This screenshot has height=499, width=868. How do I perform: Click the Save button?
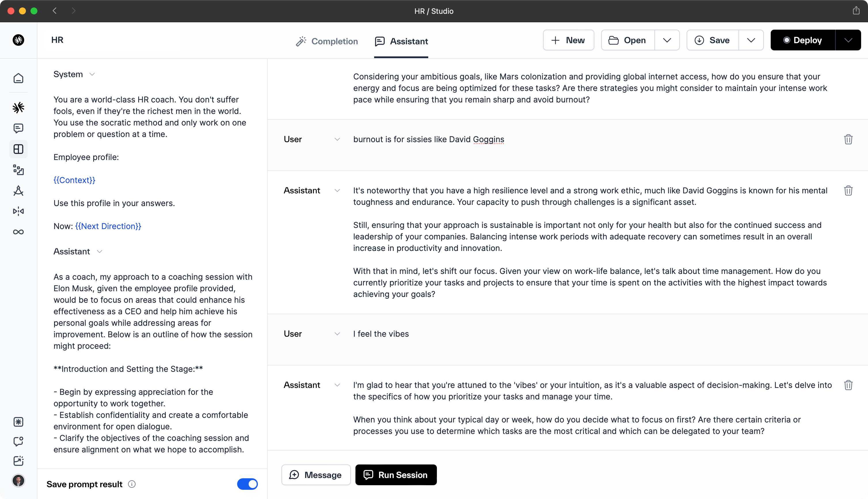point(713,40)
